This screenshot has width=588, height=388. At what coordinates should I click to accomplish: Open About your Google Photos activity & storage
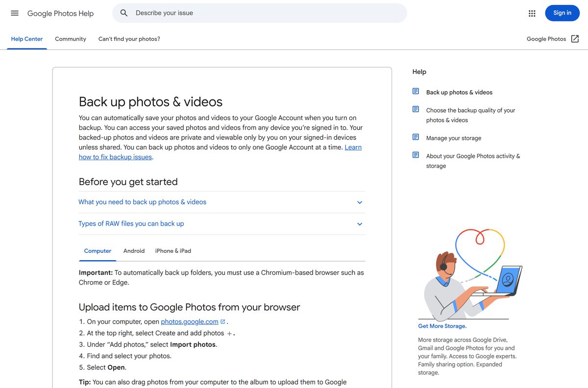pos(473,161)
